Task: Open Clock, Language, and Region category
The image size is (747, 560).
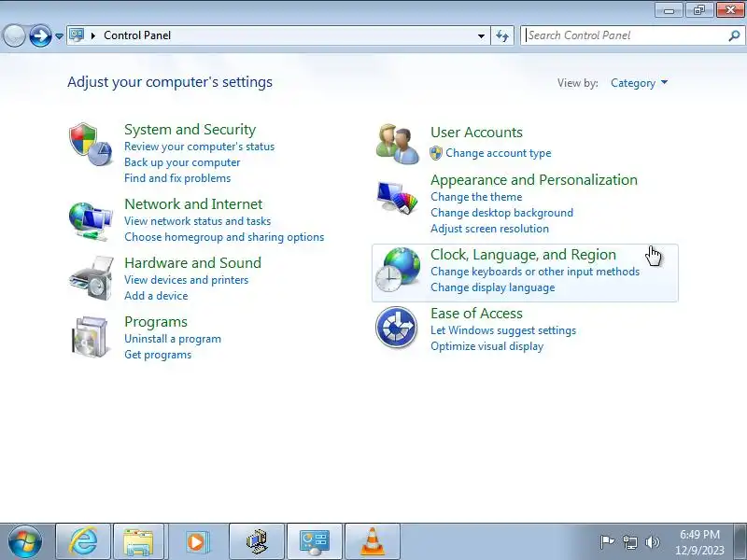Action: [523, 255]
